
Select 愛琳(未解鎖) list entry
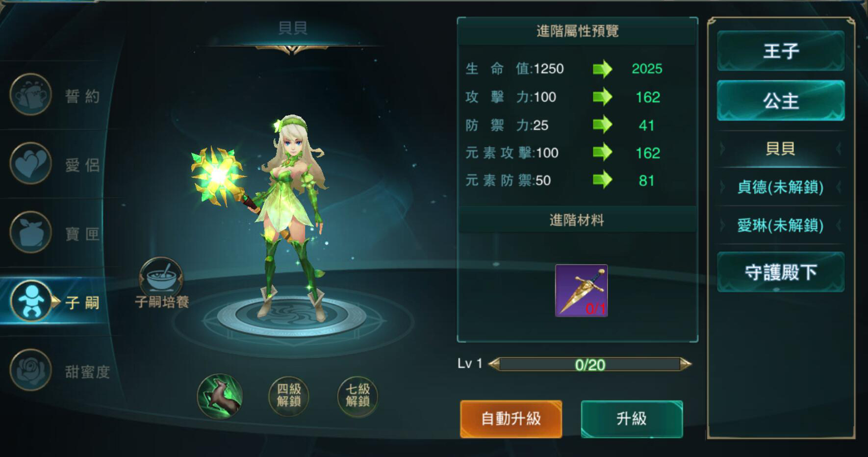point(781,226)
